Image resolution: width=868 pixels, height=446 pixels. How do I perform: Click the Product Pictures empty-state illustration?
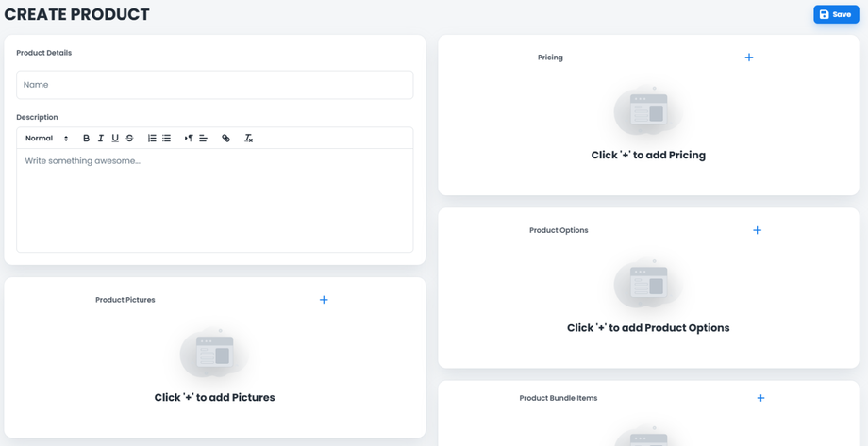click(214, 353)
